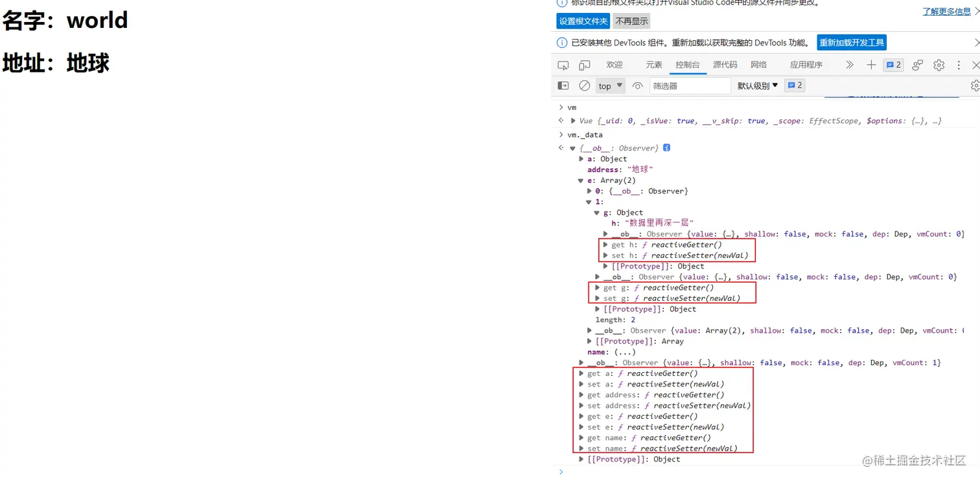Invoke the name: (...) getter value
Screen dimensions: 980x481
(x=625, y=352)
